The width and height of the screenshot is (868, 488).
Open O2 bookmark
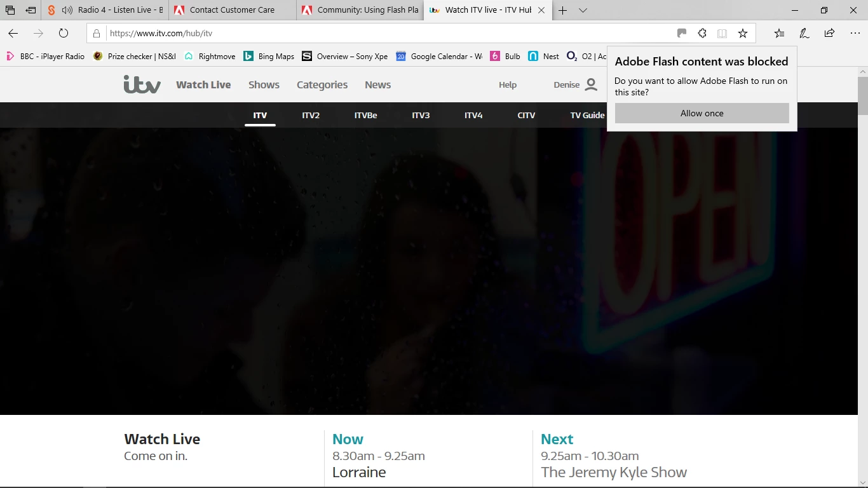point(587,57)
